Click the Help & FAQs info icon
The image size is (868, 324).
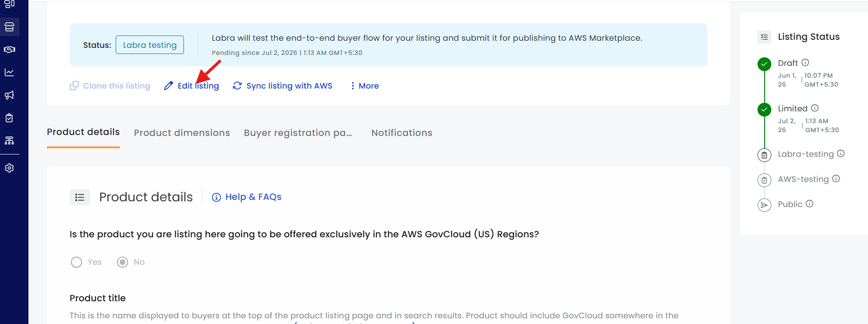(216, 198)
